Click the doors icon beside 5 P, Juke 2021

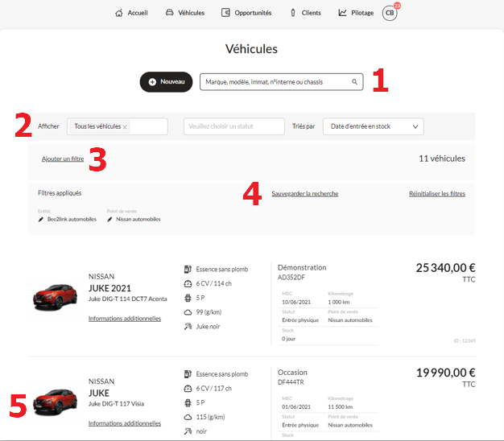click(x=188, y=298)
